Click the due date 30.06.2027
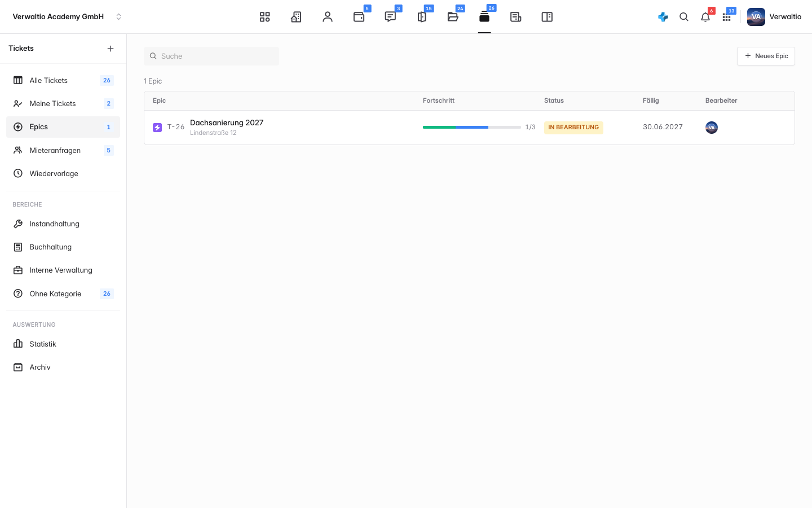The width and height of the screenshot is (812, 508). [663, 127]
